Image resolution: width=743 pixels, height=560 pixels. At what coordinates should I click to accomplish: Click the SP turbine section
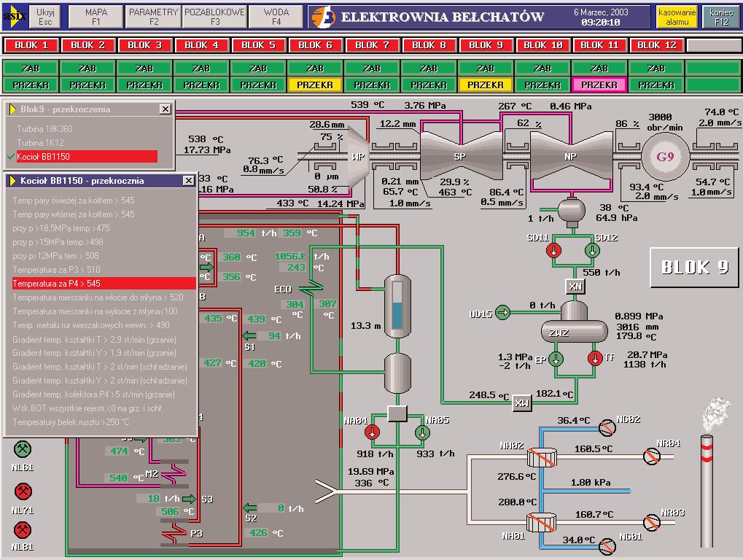(460, 156)
